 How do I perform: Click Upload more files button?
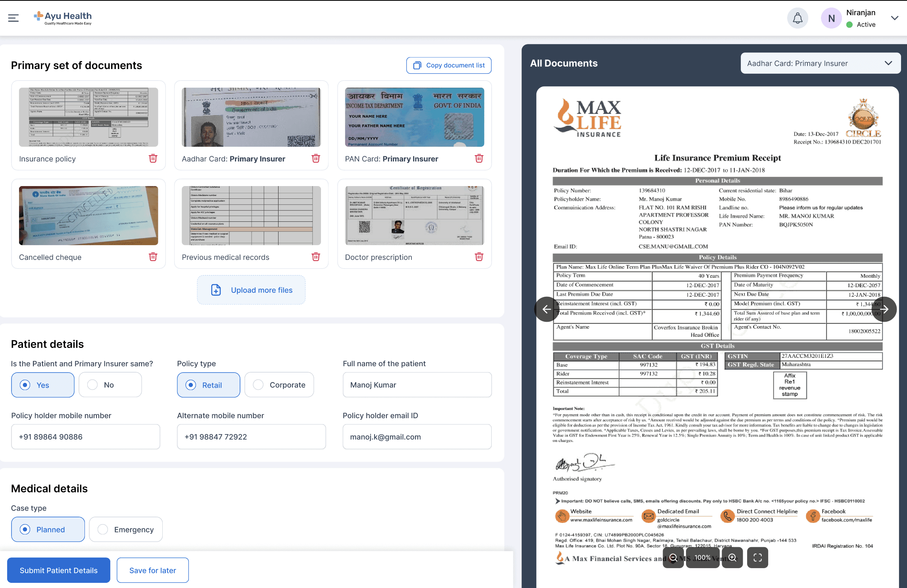251,290
